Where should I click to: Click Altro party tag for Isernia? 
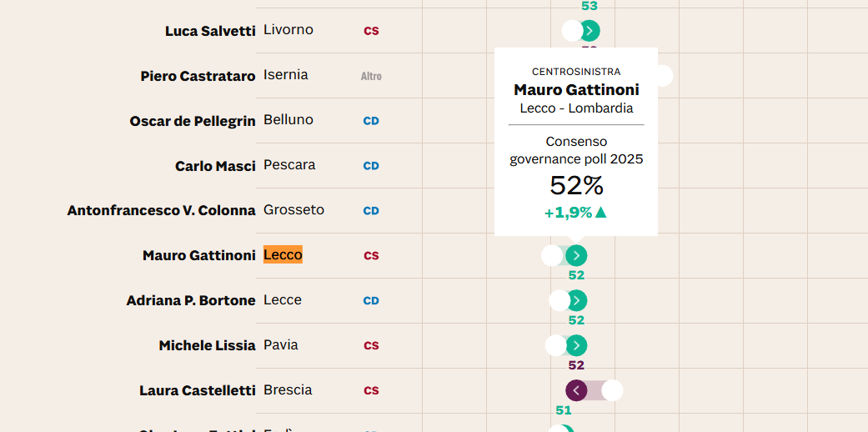371,77
